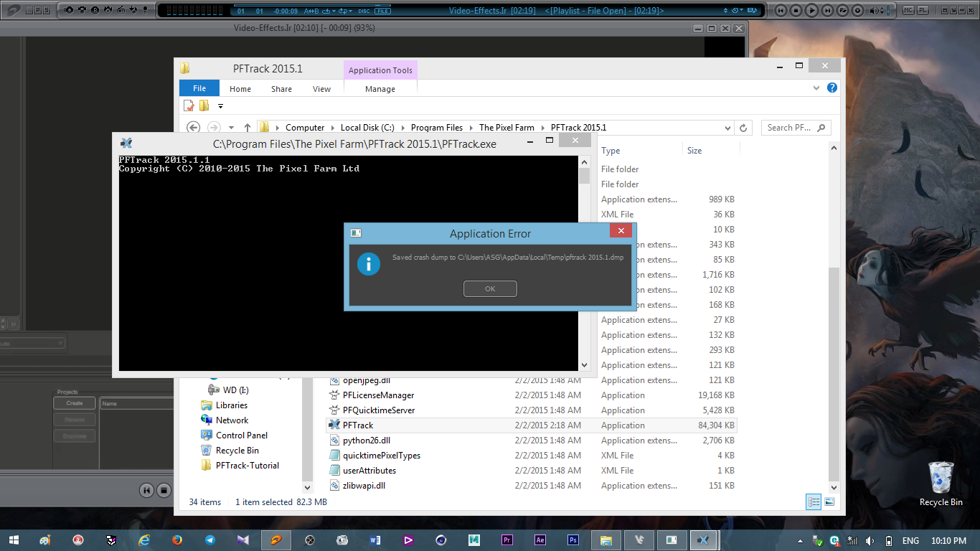This screenshot has width=980, height=551.
Task: Switch Explorer to large icons view
Action: pos(829,502)
